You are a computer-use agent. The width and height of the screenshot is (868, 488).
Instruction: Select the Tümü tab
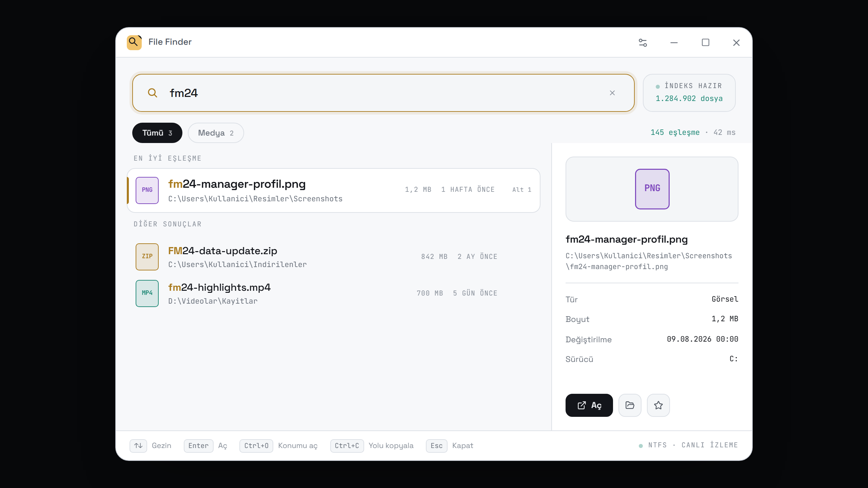click(157, 133)
